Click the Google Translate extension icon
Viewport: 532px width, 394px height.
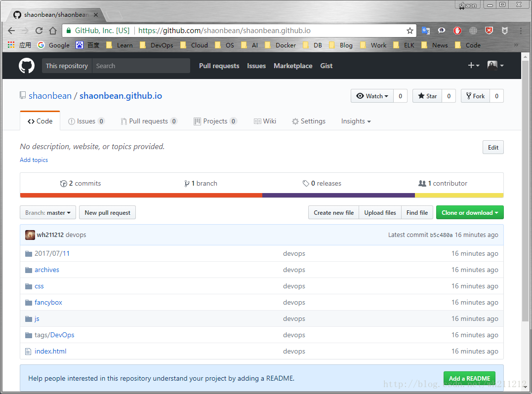(425, 31)
